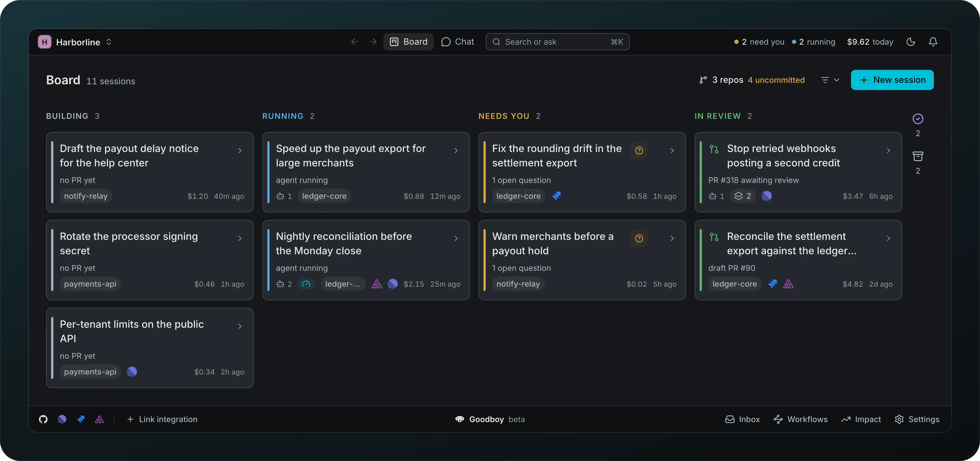Open the done sessions checkmark icon
Screen dimensions: 980x461
click(x=918, y=119)
